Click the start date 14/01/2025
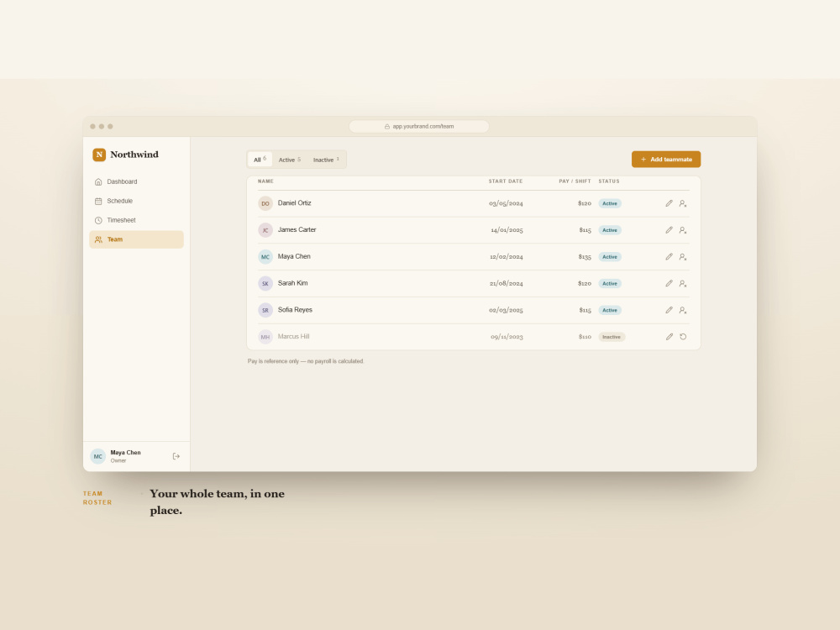The image size is (840, 630). [507, 230]
